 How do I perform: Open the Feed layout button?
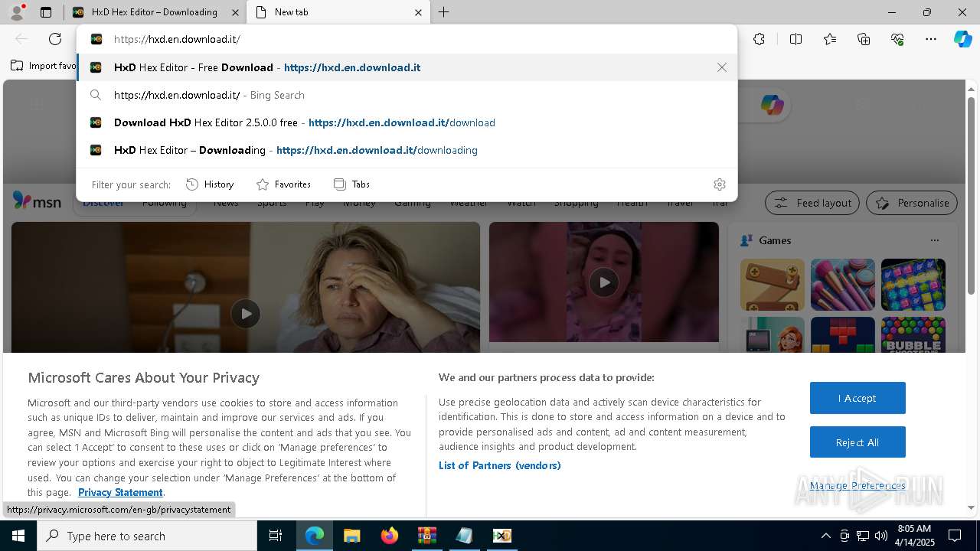pyautogui.click(x=812, y=203)
